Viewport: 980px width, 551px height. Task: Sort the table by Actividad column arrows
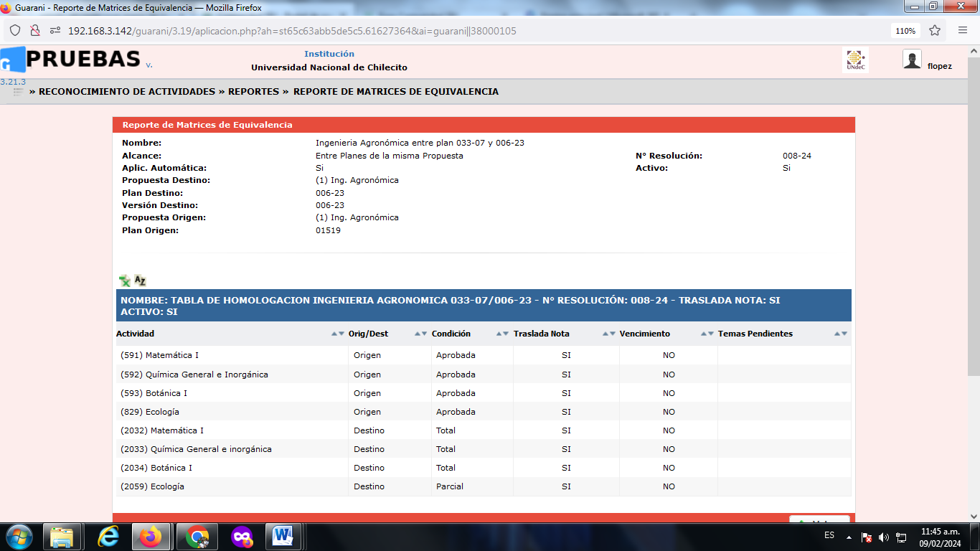pos(338,334)
